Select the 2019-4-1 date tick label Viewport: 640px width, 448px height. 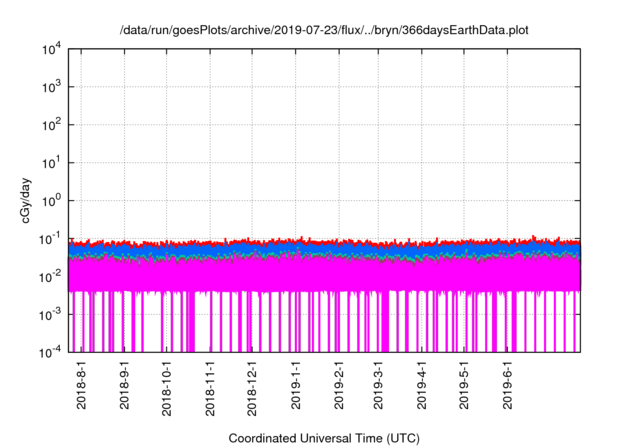tap(423, 385)
